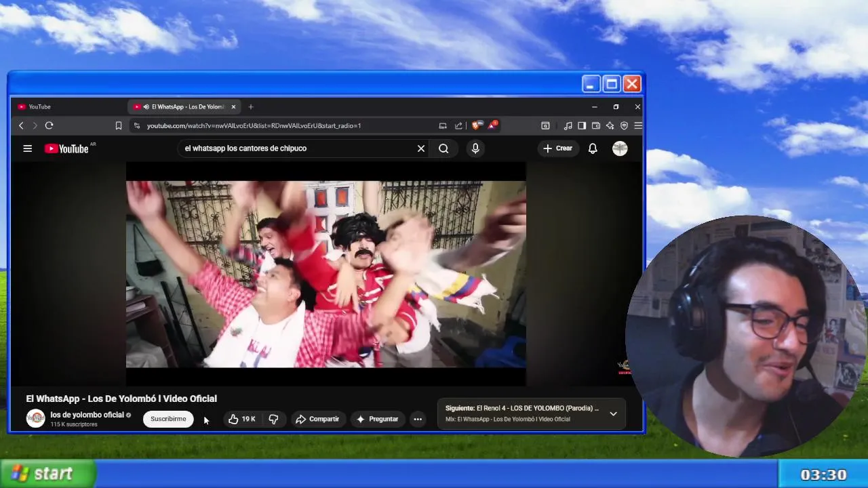Screen dimensions: 868x488
Task: Like the video with 19 K likes
Action: pyautogui.click(x=241, y=419)
